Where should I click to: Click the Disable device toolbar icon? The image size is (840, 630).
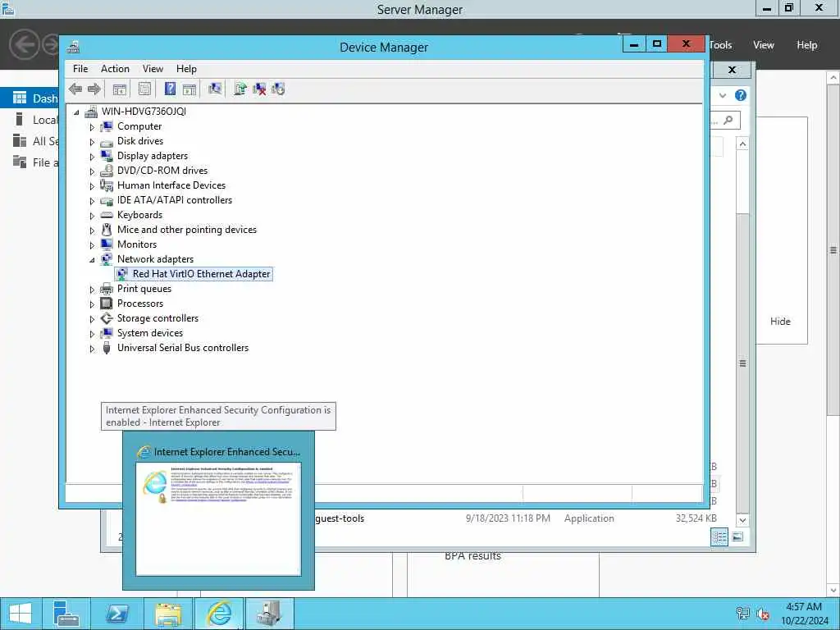coord(278,89)
